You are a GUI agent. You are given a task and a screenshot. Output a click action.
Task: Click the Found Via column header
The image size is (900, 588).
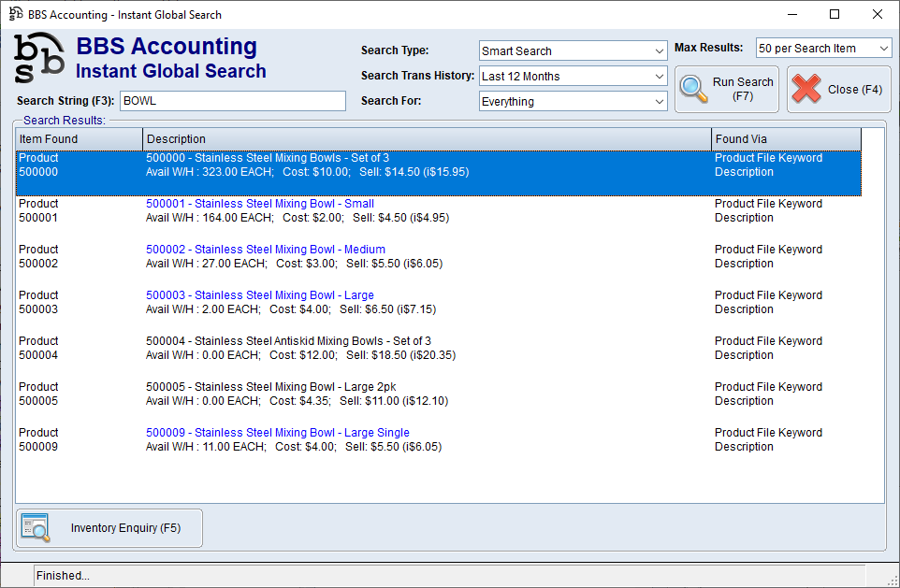pyautogui.click(x=786, y=139)
